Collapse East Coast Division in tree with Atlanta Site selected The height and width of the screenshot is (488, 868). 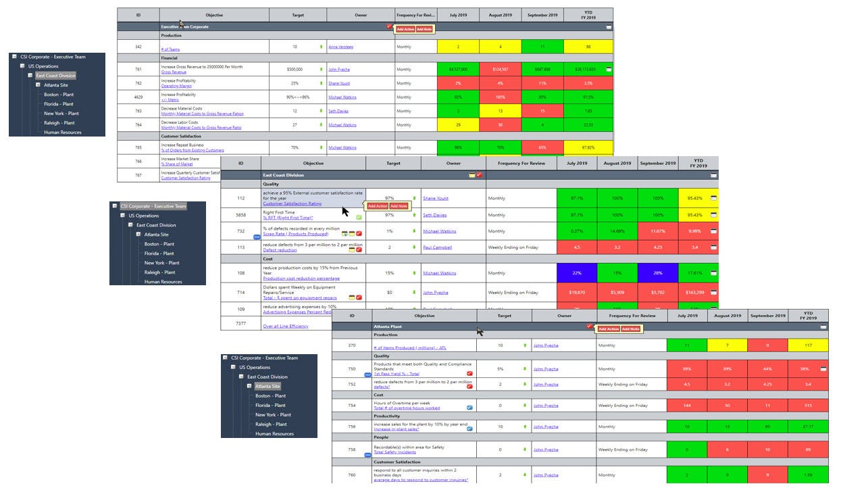coord(242,377)
